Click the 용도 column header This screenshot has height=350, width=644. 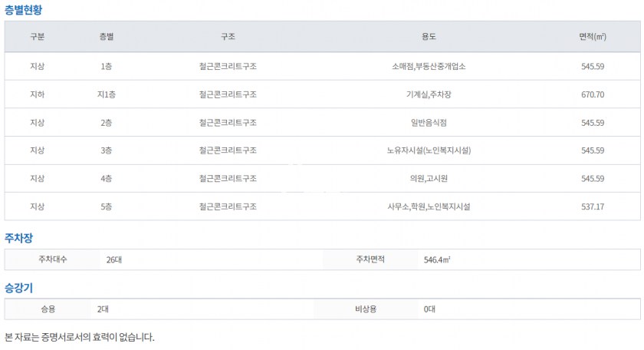tap(429, 37)
